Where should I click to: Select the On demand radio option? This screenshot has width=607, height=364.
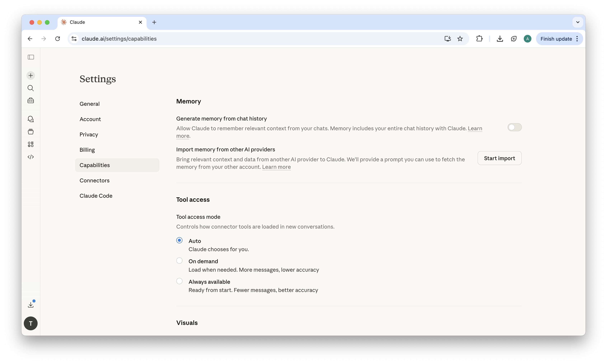coord(180,261)
